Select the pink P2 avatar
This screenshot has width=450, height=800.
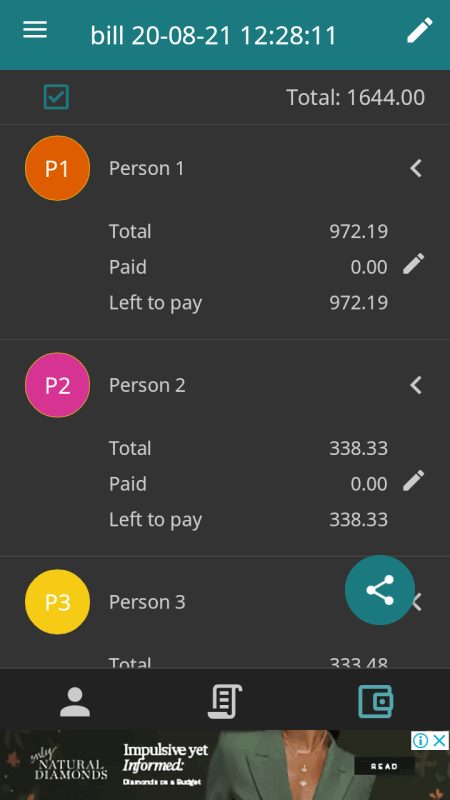58,385
